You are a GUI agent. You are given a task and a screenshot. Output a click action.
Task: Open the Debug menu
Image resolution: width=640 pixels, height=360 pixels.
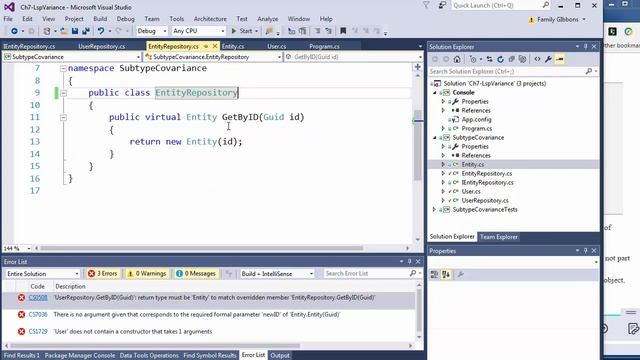pyautogui.click(x=125, y=19)
